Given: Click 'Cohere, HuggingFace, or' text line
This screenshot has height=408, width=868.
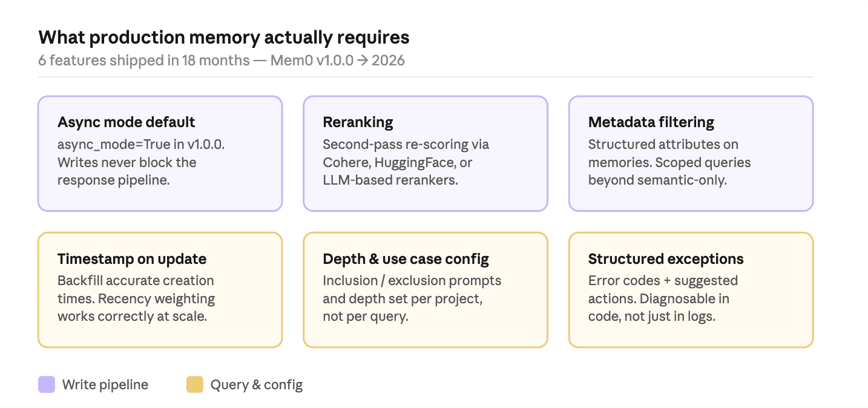Looking at the screenshot, I should pos(398,163).
